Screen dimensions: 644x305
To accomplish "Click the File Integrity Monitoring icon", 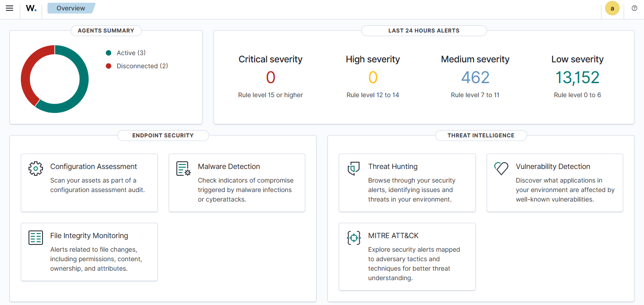I will tap(36, 237).
